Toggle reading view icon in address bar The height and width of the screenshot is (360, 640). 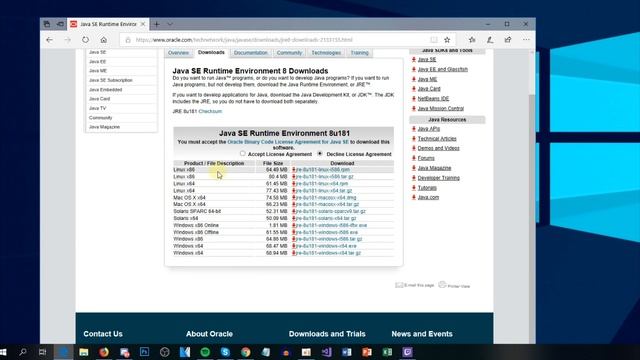(x=434, y=40)
